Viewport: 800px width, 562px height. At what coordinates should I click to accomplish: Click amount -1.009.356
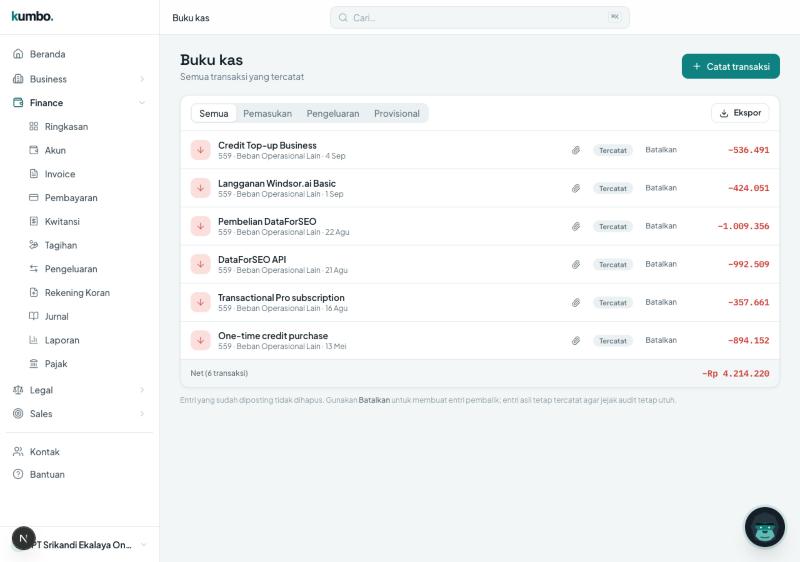(x=743, y=226)
